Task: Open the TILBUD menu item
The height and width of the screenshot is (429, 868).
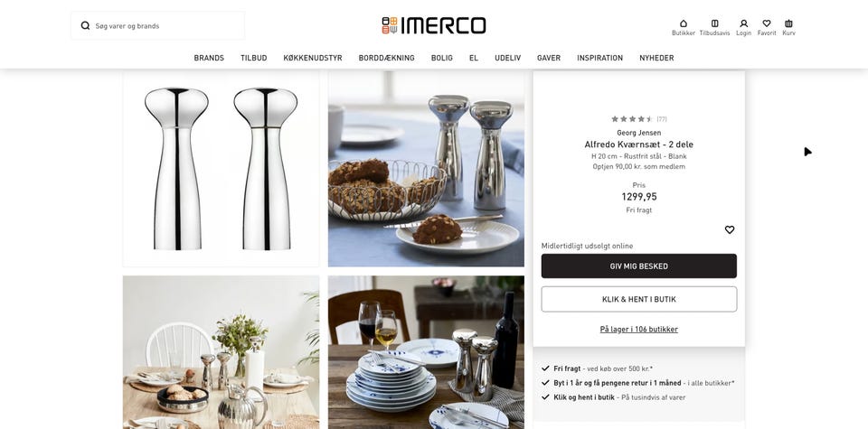Action: point(253,58)
